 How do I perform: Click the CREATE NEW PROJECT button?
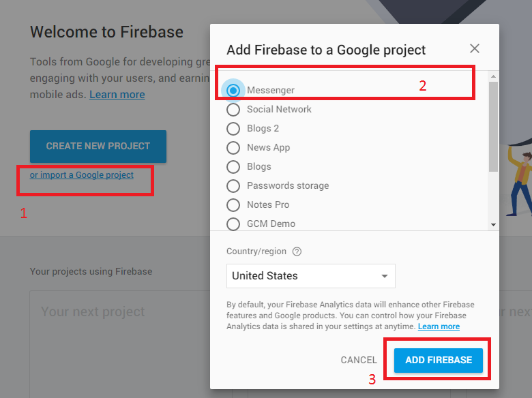coord(98,146)
